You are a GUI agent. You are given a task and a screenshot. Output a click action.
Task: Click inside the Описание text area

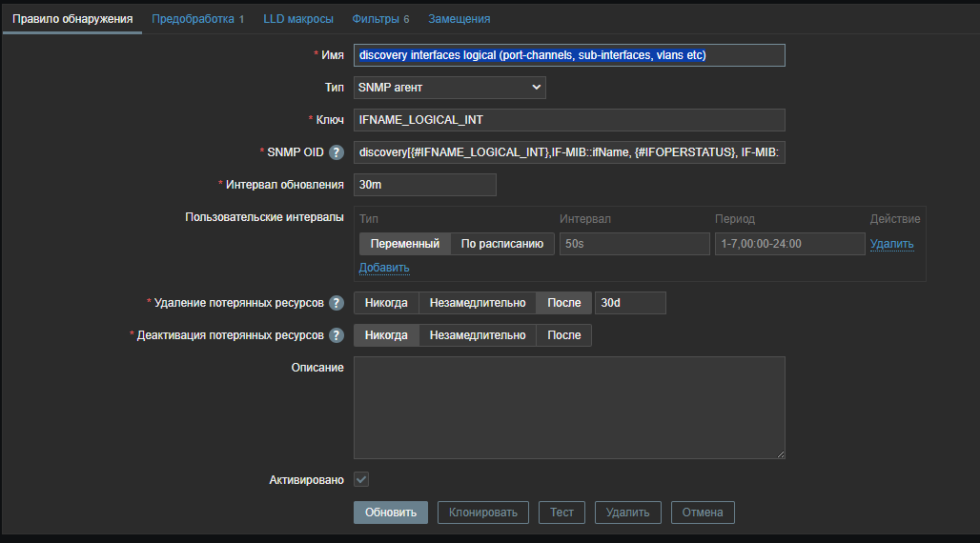569,408
